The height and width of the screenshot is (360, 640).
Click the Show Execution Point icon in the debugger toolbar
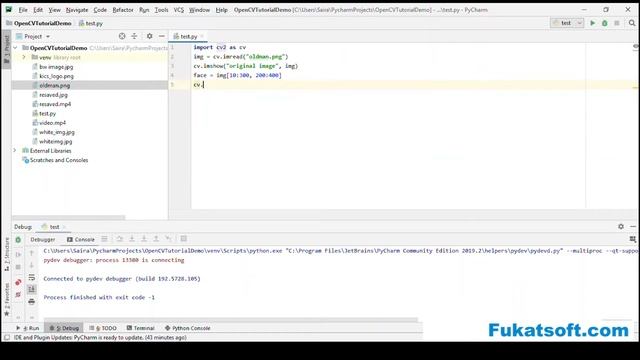point(104,239)
